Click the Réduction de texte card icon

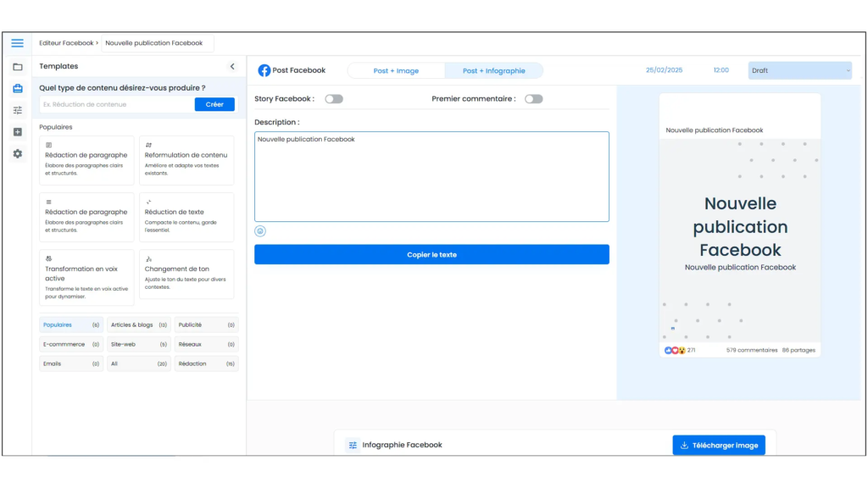click(148, 202)
